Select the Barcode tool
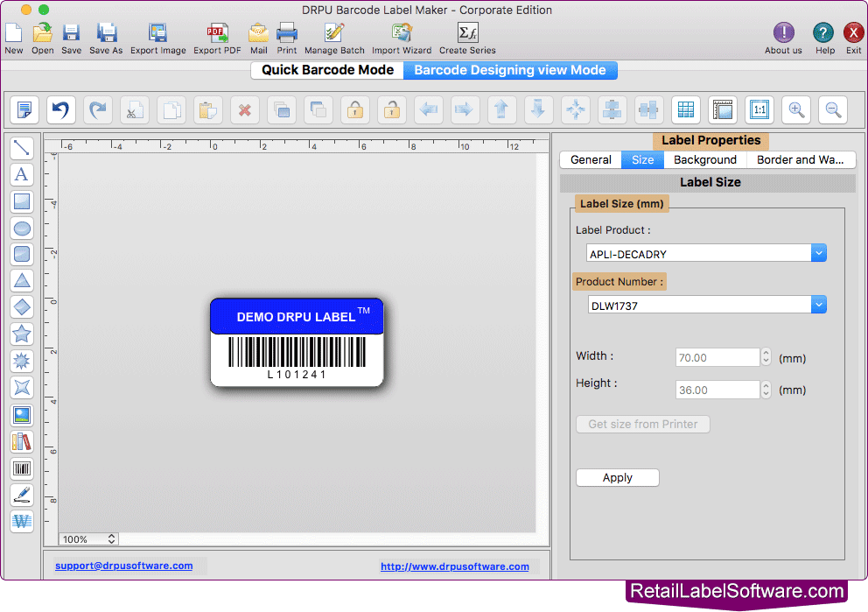The height and width of the screenshot is (612, 868). (x=22, y=468)
